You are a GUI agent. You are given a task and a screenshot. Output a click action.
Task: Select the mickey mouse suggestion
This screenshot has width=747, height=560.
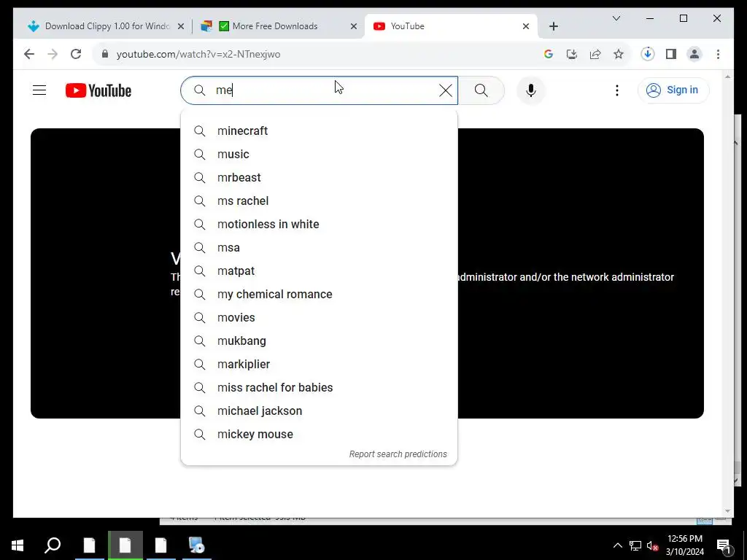[320, 435]
